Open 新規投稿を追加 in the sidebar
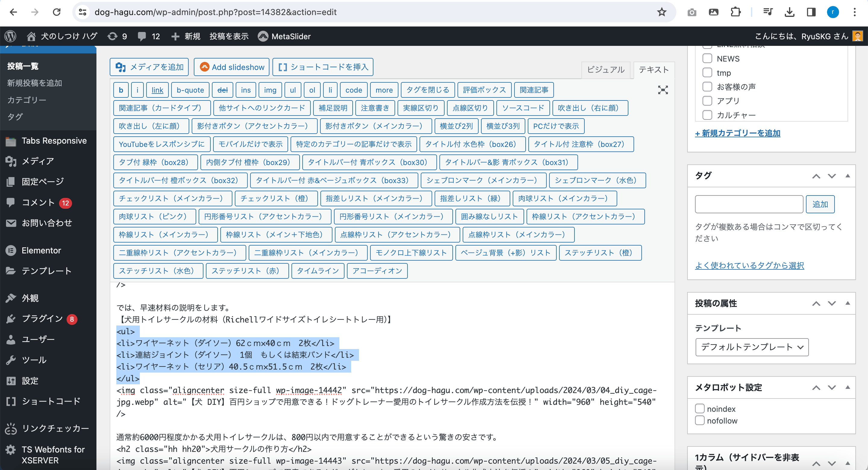The width and height of the screenshot is (868, 470). (34, 83)
